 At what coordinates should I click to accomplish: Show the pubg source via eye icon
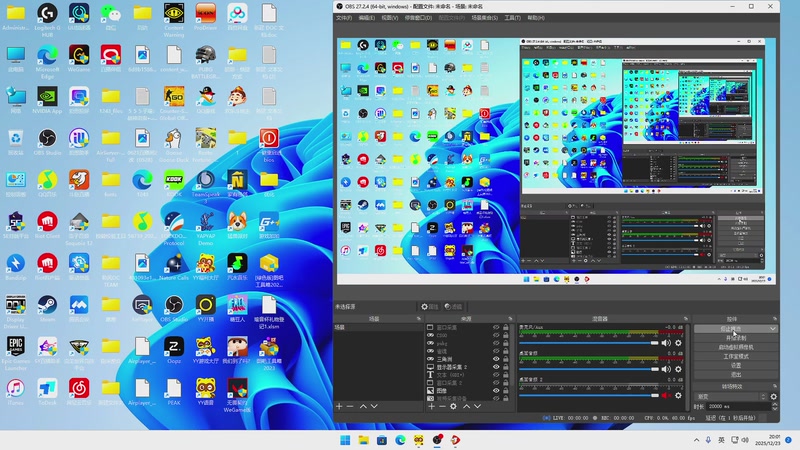496,343
